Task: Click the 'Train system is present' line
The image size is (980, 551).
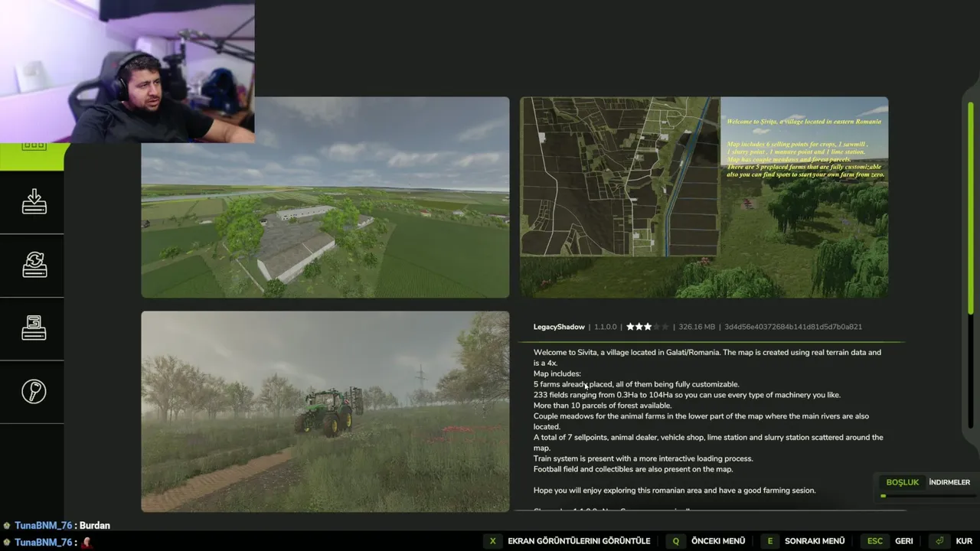Action: 643,458
